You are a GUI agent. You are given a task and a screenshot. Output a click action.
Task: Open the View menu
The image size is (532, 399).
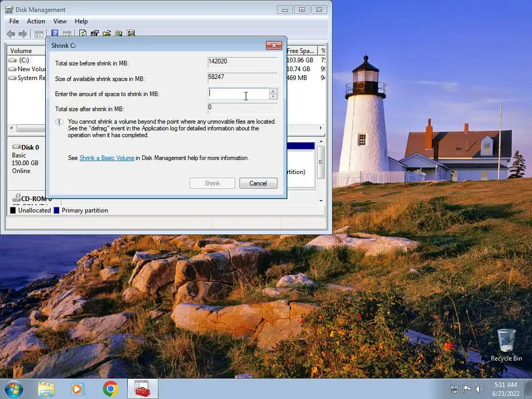click(60, 21)
